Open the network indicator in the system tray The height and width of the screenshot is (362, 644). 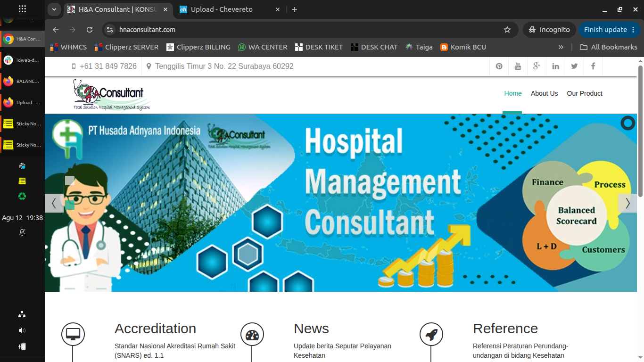pyautogui.click(x=22, y=314)
